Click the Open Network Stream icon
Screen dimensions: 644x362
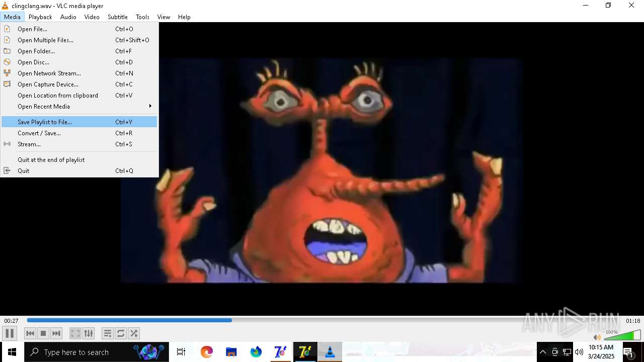point(7,73)
